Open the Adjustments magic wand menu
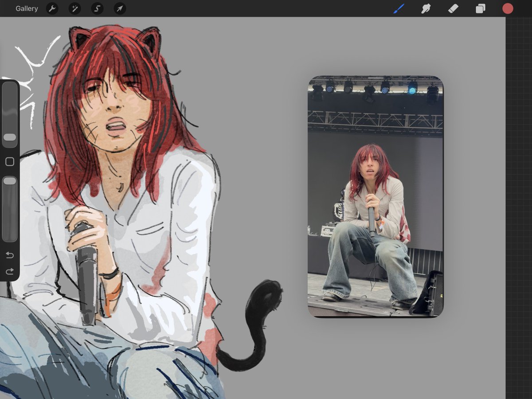The image size is (532, 399). 74,8
